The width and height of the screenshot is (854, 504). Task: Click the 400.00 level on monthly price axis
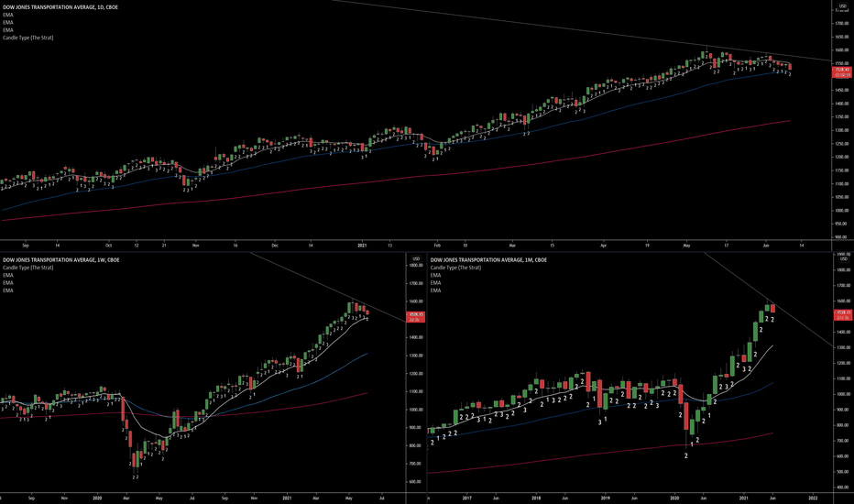point(844,488)
